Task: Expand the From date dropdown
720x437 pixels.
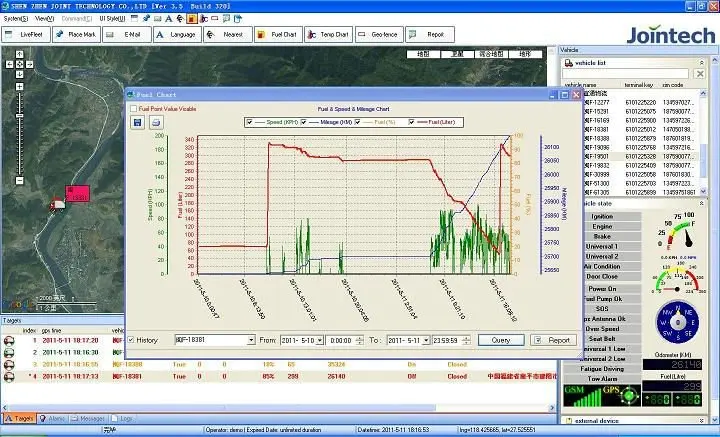Action: click(318, 340)
